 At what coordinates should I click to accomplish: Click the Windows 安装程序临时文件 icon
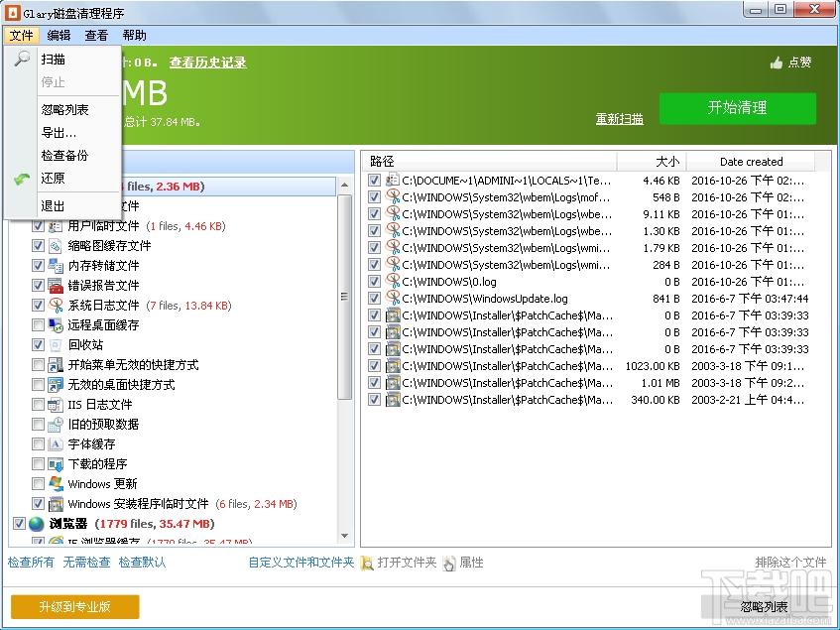56,504
